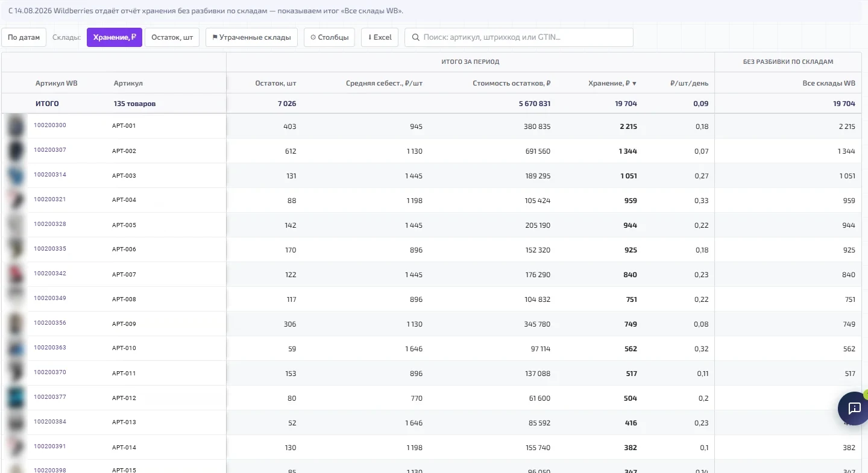
Task: Click stock value '380 835' for АРТ-001
Action: [538, 127]
